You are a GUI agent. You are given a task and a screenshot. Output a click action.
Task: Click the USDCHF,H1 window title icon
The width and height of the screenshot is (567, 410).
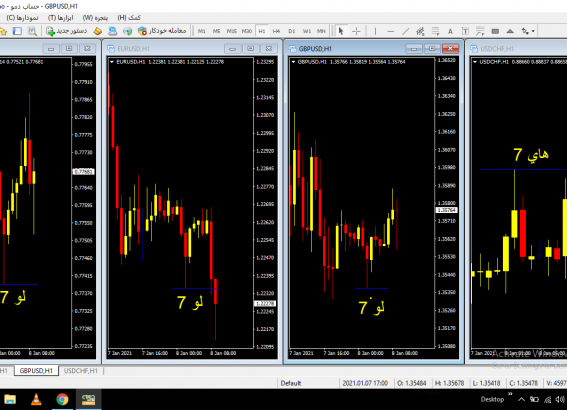click(x=474, y=48)
